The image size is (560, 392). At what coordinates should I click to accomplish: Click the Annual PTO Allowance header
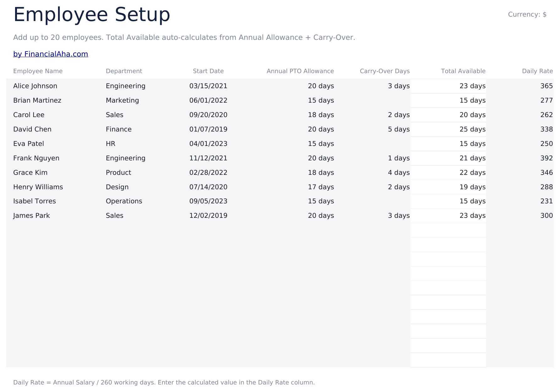(300, 71)
